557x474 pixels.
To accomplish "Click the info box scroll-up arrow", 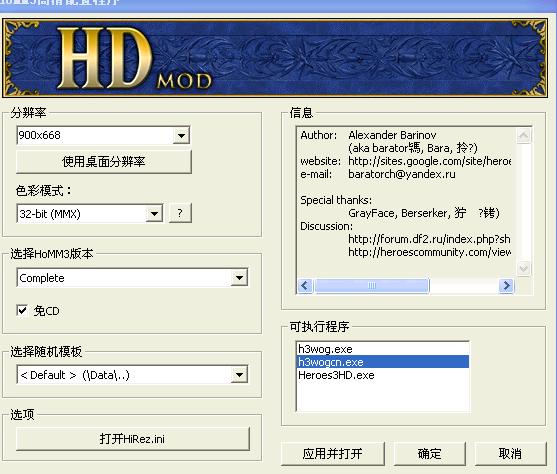I will 524,135.
